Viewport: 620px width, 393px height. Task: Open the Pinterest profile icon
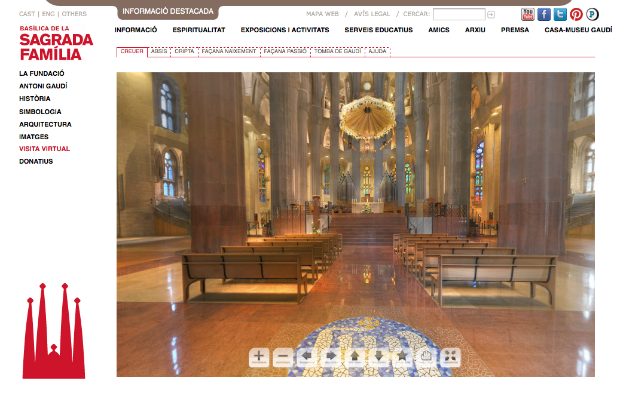click(576, 14)
